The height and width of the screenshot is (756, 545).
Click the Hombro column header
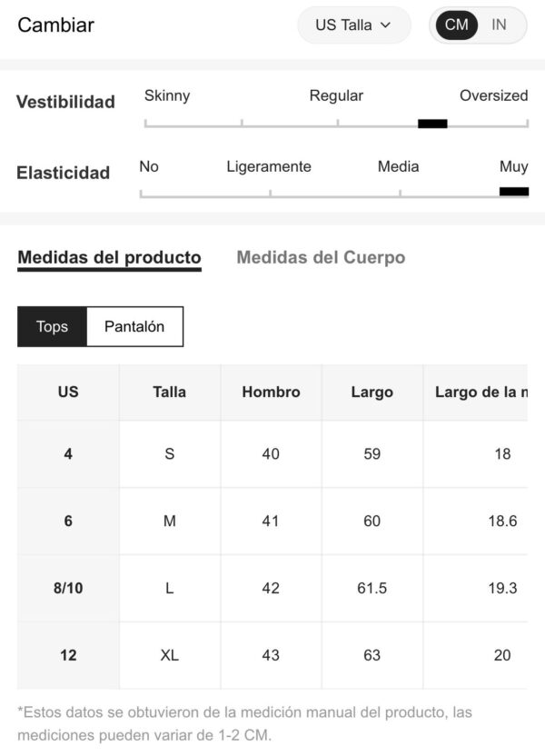click(271, 392)
